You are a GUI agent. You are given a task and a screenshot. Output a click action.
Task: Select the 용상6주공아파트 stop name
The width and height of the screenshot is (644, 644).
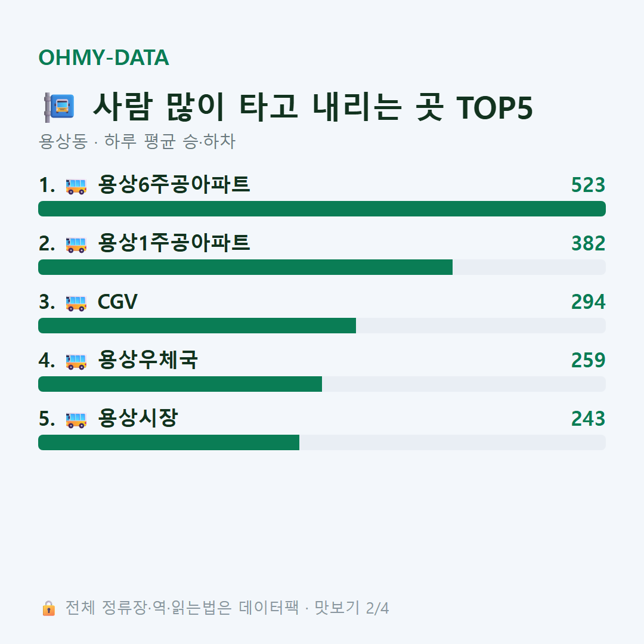point(174,184)
